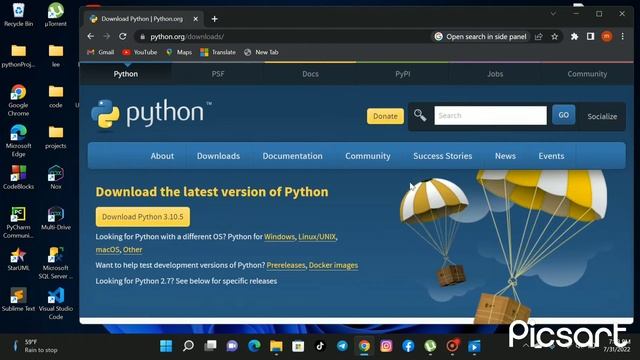Open a new Chrome tab
The width and height of the screenshot is (640, 360).
click(x=214, y=19)
